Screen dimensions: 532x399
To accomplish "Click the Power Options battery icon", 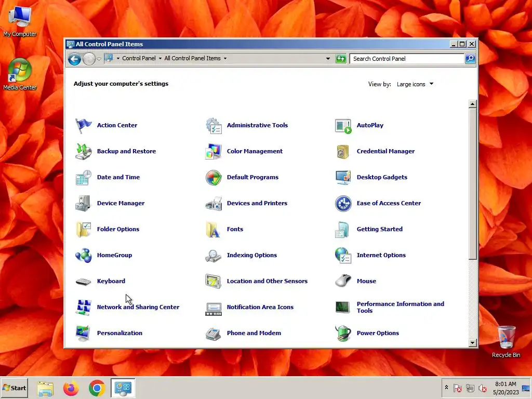I will (343, 333).
